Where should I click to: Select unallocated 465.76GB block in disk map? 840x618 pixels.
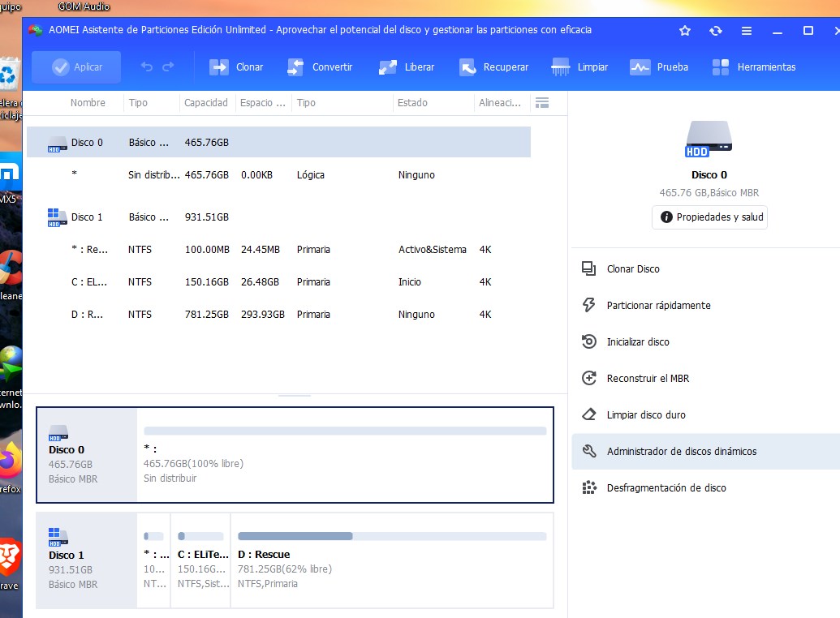345,455
